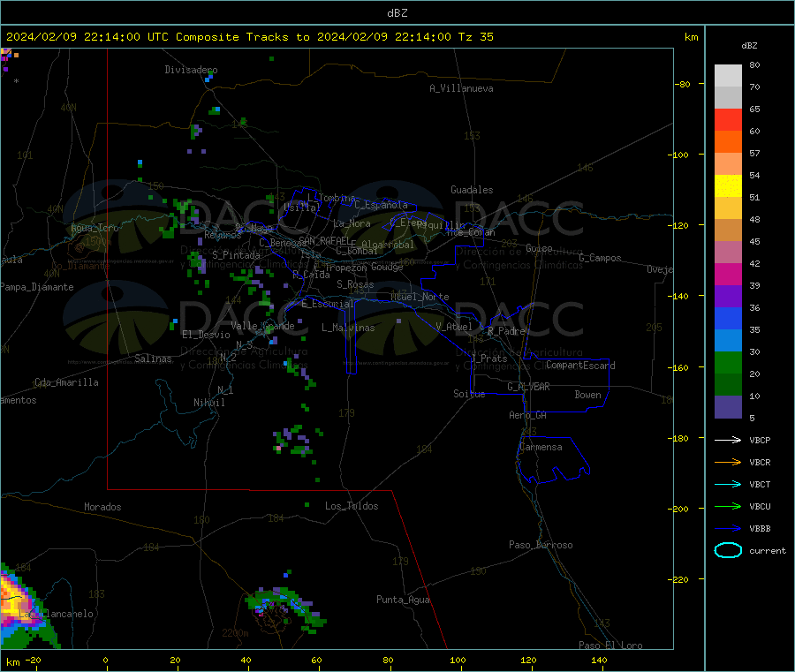Image resolution: width=795 pixels, height=672 pixels.
Task: Click the orange VBCR arrow legend icon
Action: tap(728, 462)
